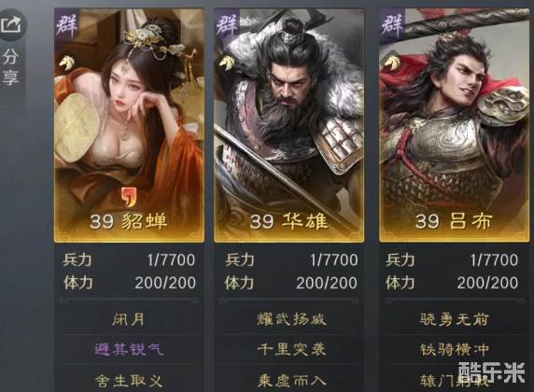The width and height of the screenshot is (534, 392).
Task: Open the 貂蝉 hero portrait card
Action: tap(130, 125)
